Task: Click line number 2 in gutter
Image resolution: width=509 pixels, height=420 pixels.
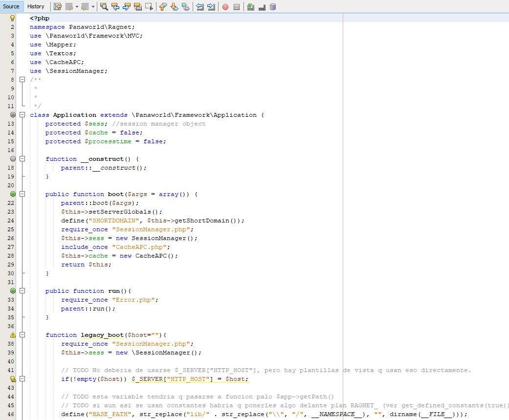Action: tap(12, 27)
